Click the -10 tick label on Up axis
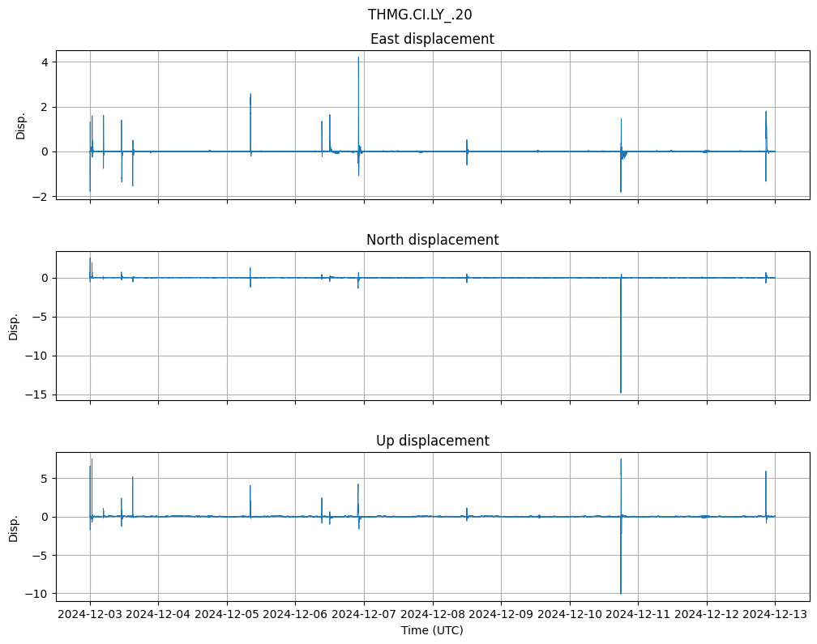The width and height of the screenshot is (817, 644). [40, 594]
